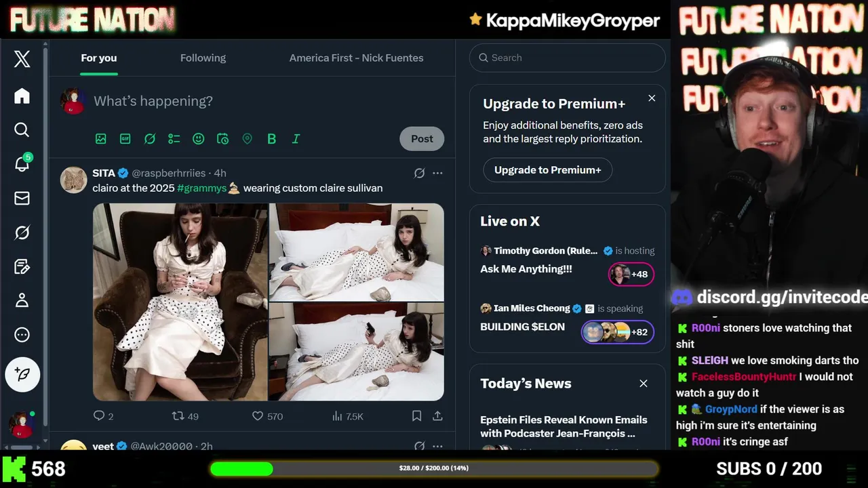Open the #grammys hashtag link
Screen dimensions: 868x488
[201, 188]
